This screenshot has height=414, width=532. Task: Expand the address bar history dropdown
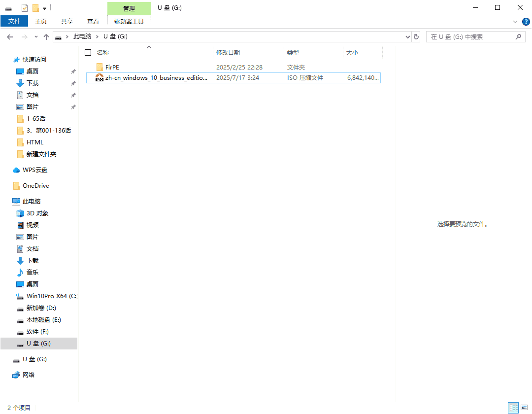tap(407, 37)
